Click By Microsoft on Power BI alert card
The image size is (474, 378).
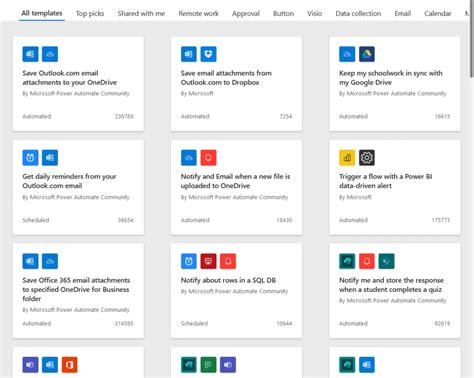355,197
